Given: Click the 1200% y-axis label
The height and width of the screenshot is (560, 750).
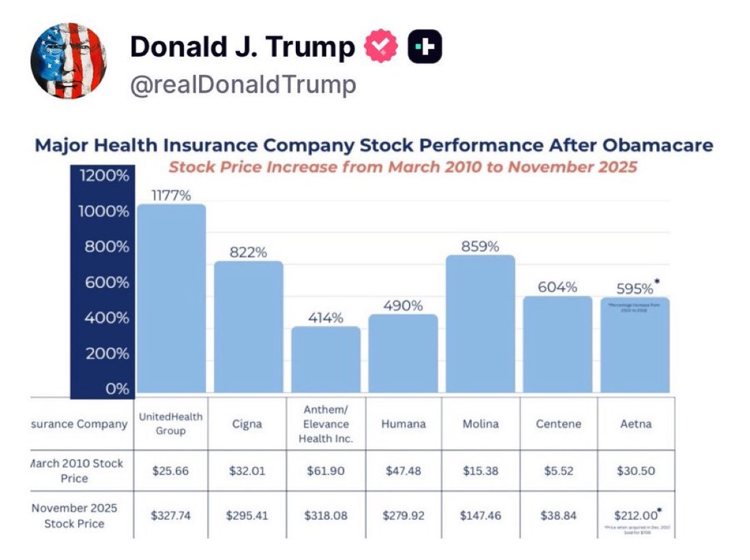Looking at the screenshot, I should [104, 176].
